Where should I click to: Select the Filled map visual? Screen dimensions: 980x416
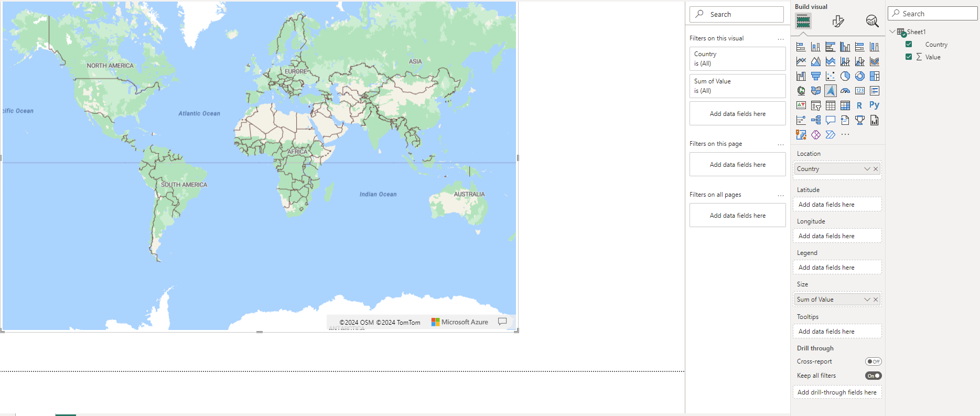pyautogui.click(x=815, y=91)
